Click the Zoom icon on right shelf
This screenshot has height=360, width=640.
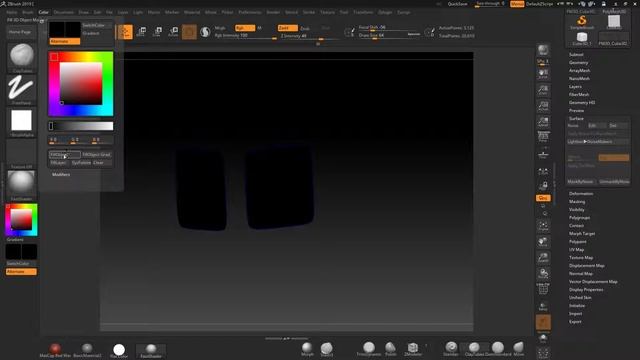(x=543, y=90)
